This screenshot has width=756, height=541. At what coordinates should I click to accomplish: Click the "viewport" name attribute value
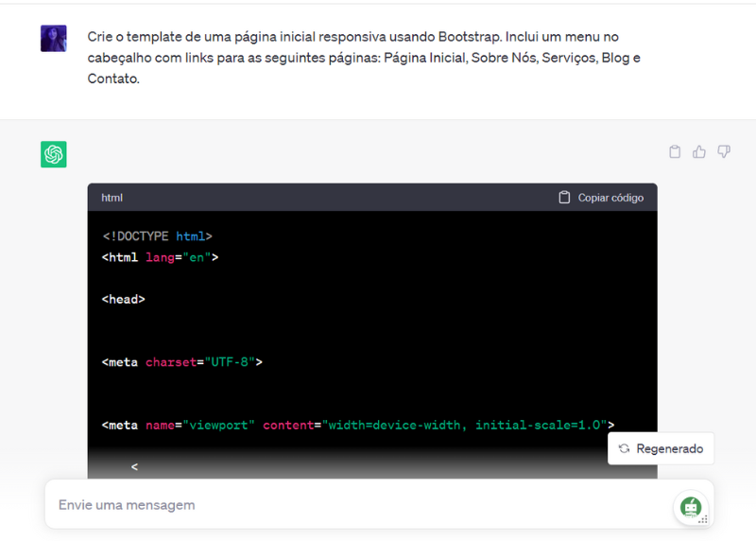click(219, 425)
